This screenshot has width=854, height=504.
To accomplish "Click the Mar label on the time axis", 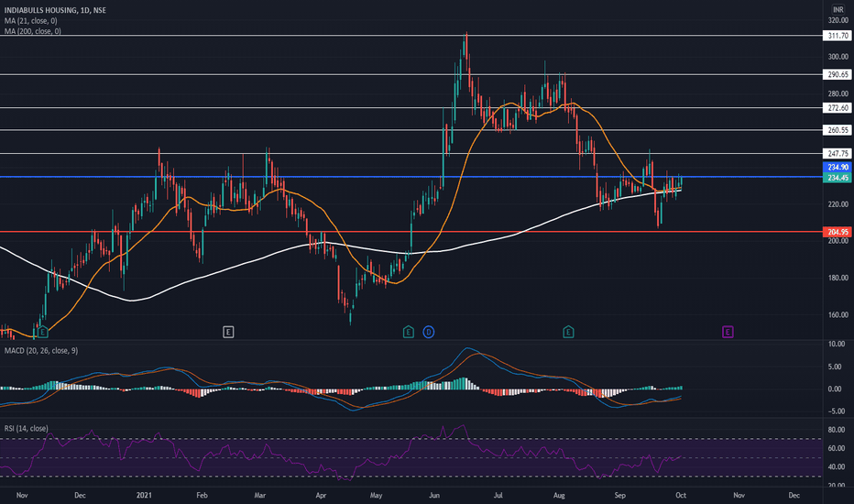I will tap(260, 495).
